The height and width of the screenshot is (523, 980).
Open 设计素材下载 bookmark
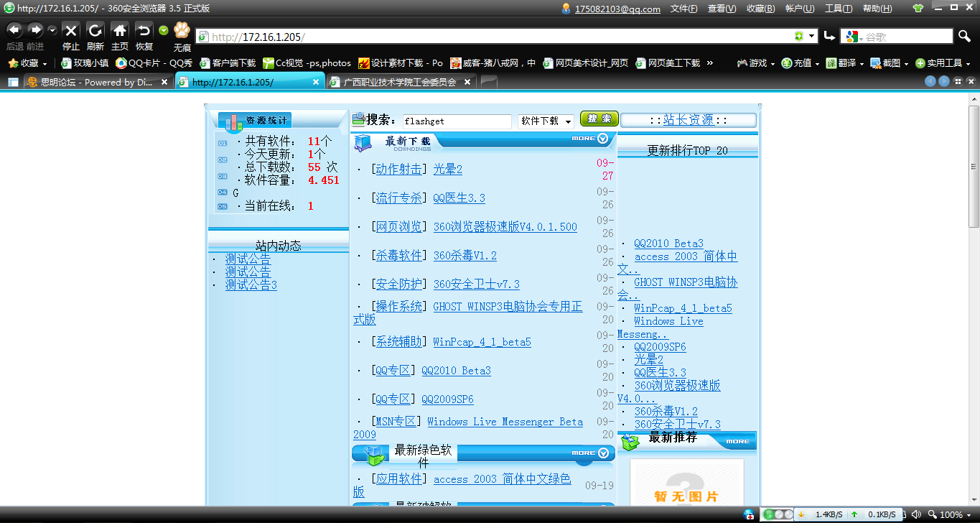click(401, 63)
